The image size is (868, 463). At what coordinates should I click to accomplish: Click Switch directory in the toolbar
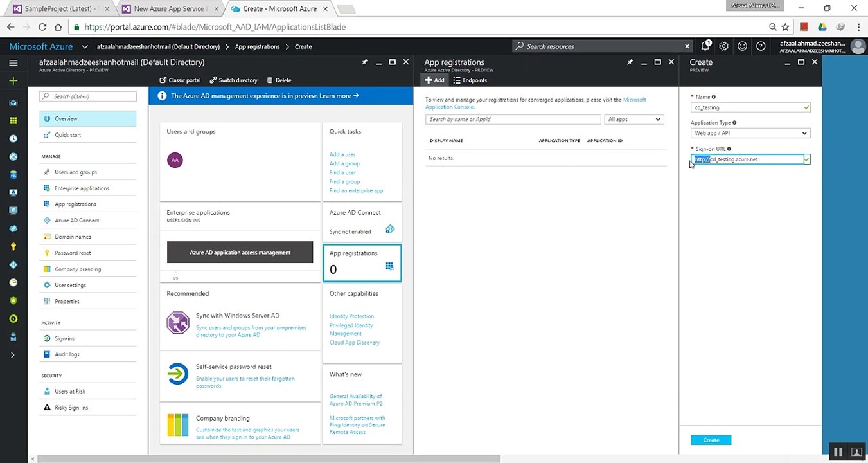[x=233, y=80]
